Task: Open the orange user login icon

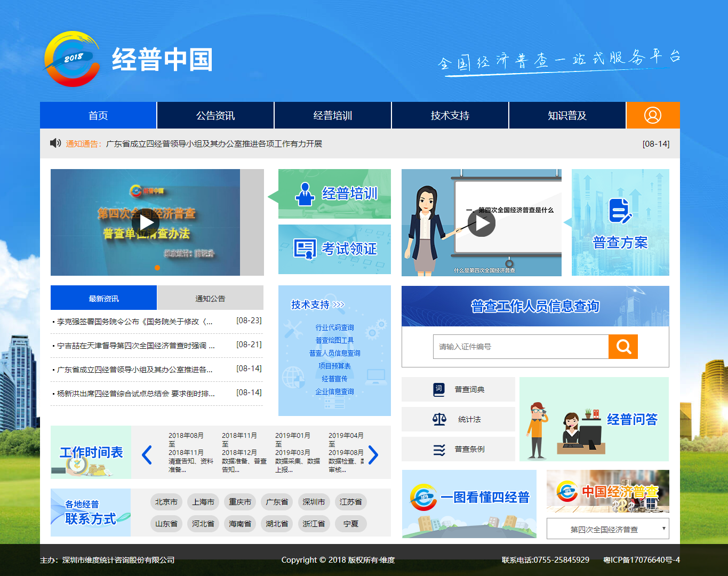Action: [653, 115]
